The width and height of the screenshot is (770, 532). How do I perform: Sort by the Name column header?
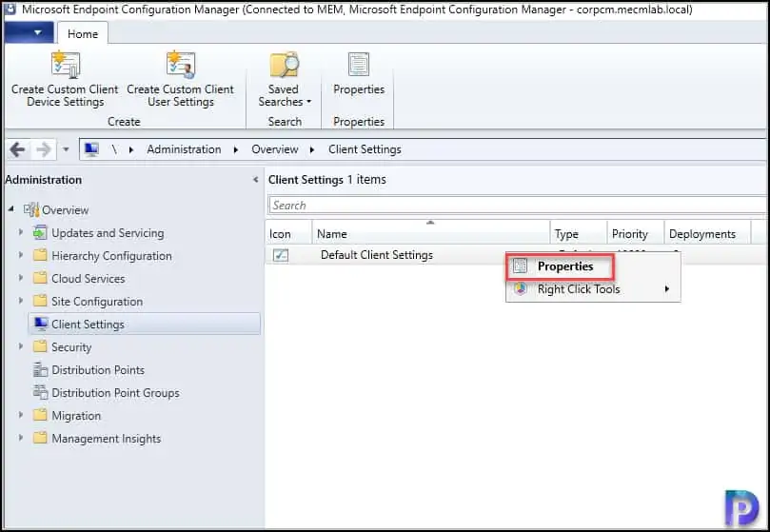click(430, 234)
